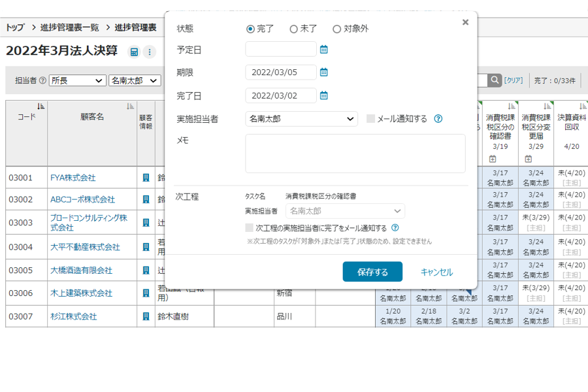Open customer info icon for FYA株式会社
The width and height of the screenshot is (588, 392).
coord(146,178)
